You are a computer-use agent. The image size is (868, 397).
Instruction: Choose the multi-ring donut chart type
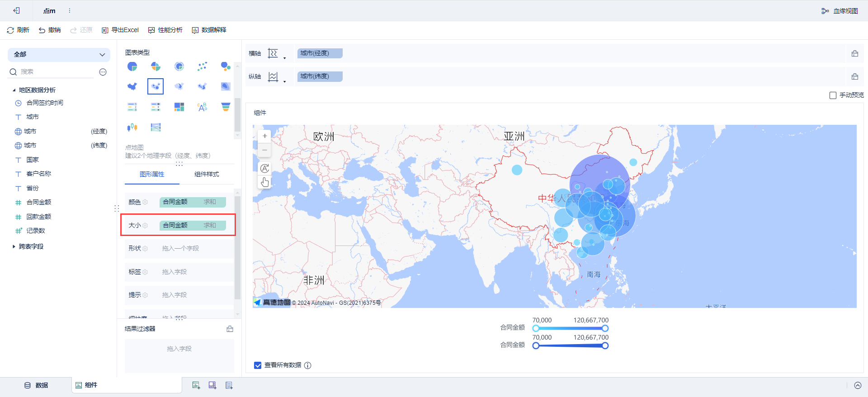179,66
